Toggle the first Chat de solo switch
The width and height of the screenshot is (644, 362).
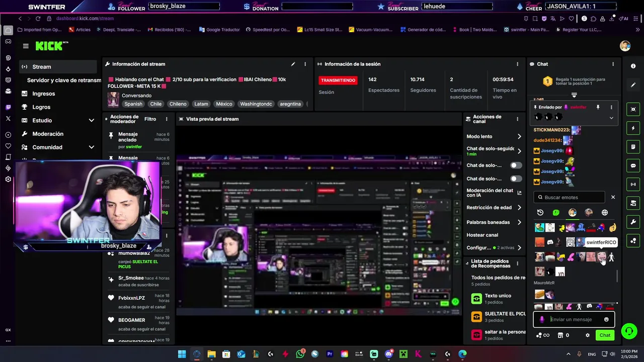click(516, 165)
